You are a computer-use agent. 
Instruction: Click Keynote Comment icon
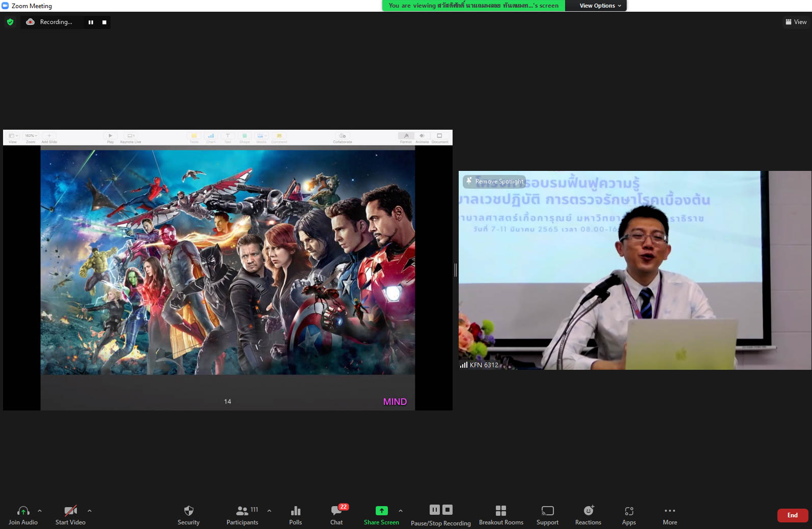tap(279, 136)
